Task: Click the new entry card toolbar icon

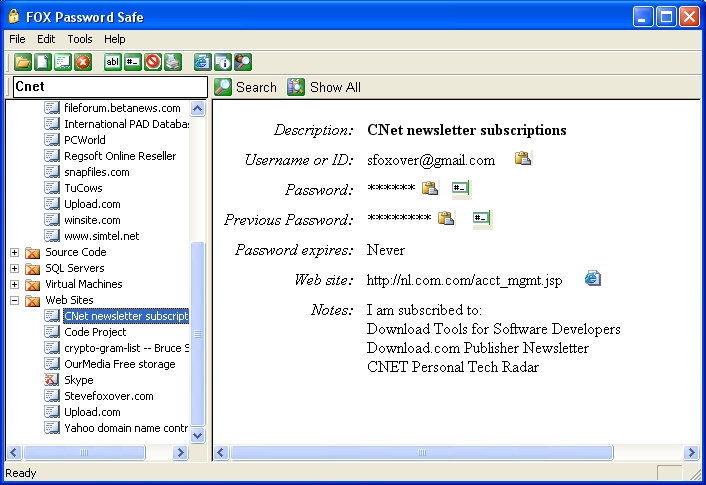Action: [63, 62]
